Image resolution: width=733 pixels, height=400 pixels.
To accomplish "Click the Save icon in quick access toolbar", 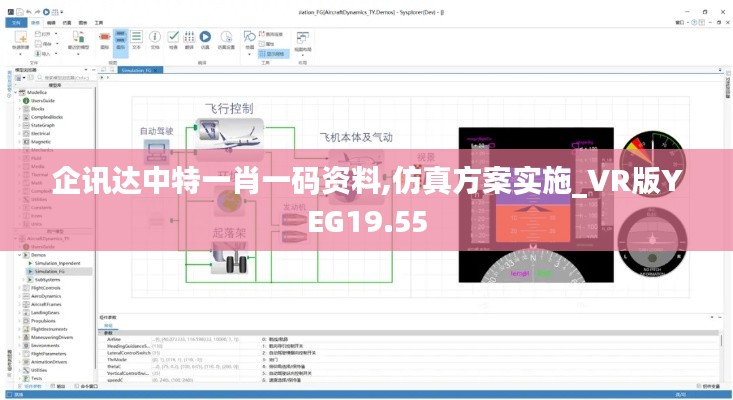I will coord(20,12).
